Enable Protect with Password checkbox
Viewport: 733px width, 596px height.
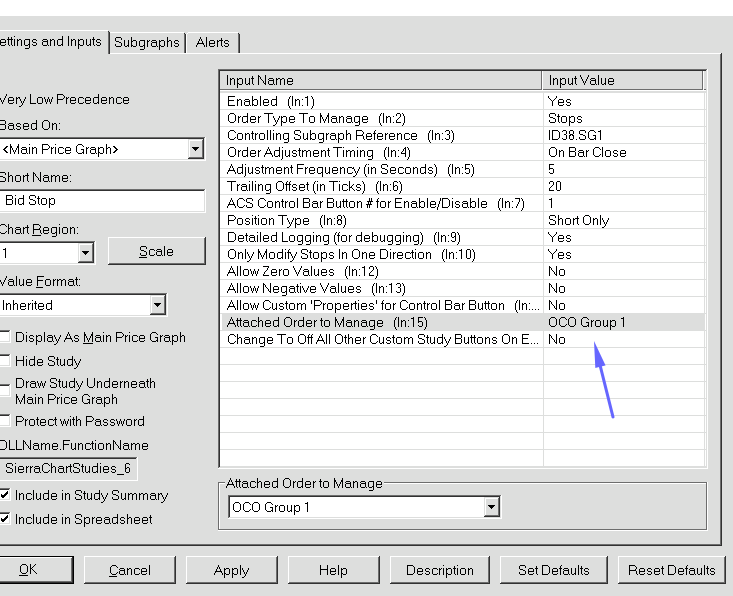tap(5, 420)
